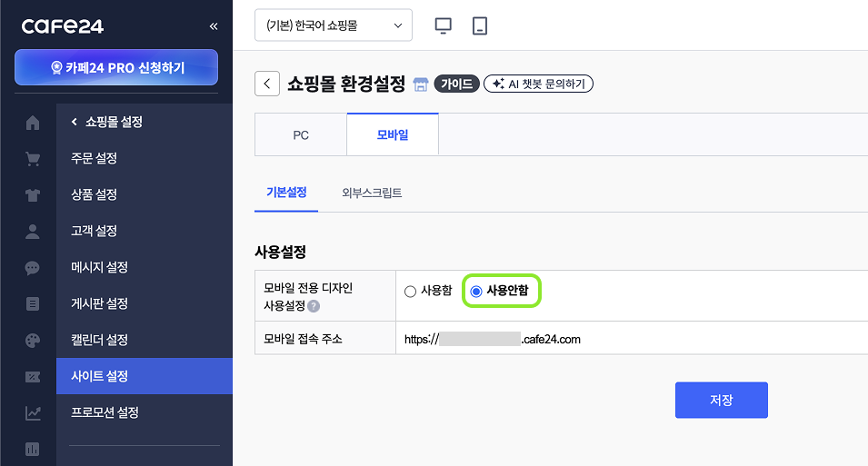Open the percent-ticket promotion icon in sidebar
The width and height of the screenshot is (868, 466).
33,377
